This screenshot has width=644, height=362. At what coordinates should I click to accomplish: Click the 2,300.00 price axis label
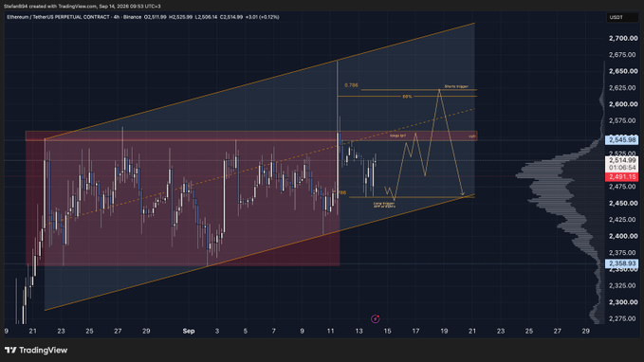pos(623,302)
